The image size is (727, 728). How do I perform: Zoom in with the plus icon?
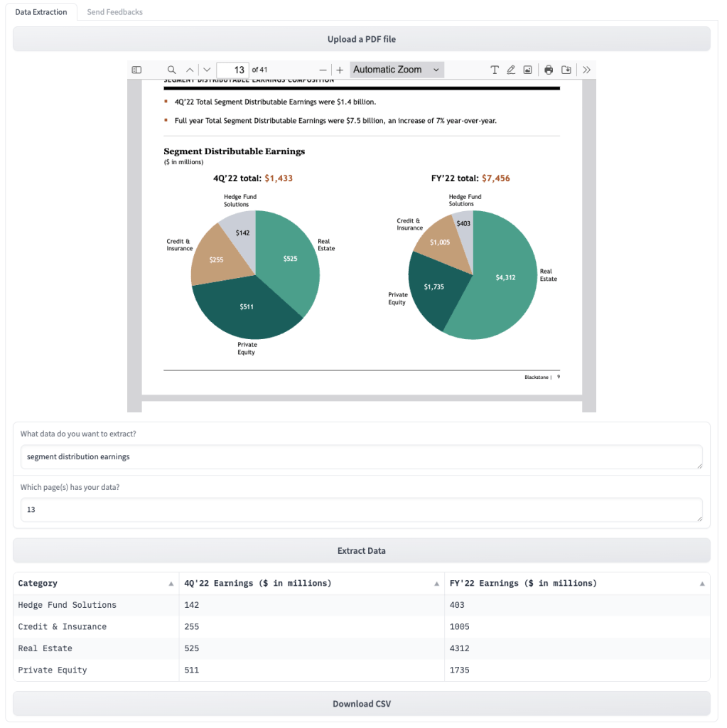(x=340, y=70)
